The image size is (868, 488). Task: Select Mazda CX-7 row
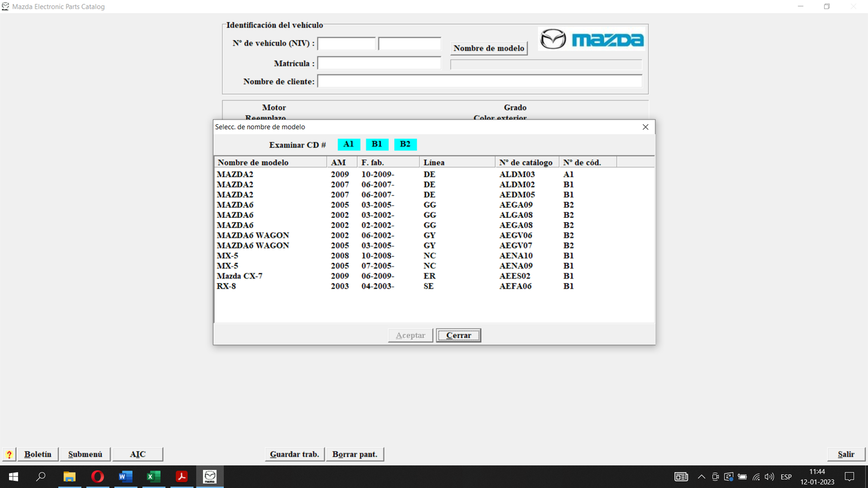[x=434, y=276]
